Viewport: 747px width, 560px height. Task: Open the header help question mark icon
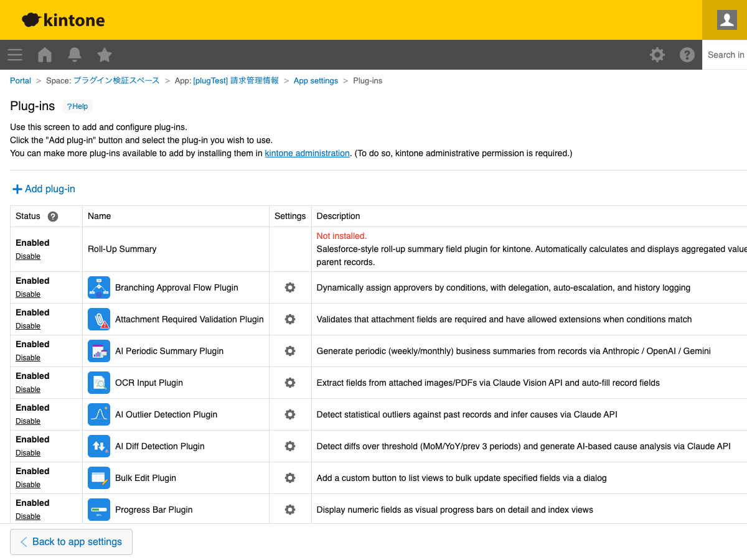pos(687,55)
